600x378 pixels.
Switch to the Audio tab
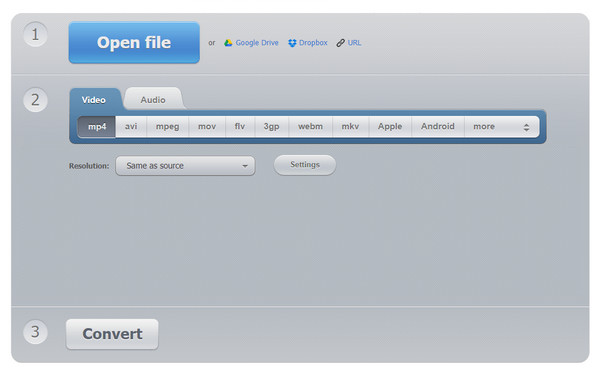(x=153, y=100)
